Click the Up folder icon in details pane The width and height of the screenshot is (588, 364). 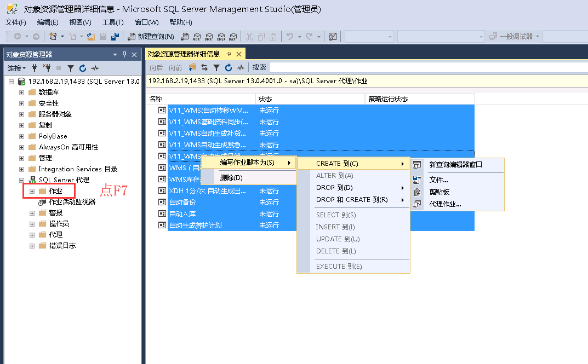(192, 67)
